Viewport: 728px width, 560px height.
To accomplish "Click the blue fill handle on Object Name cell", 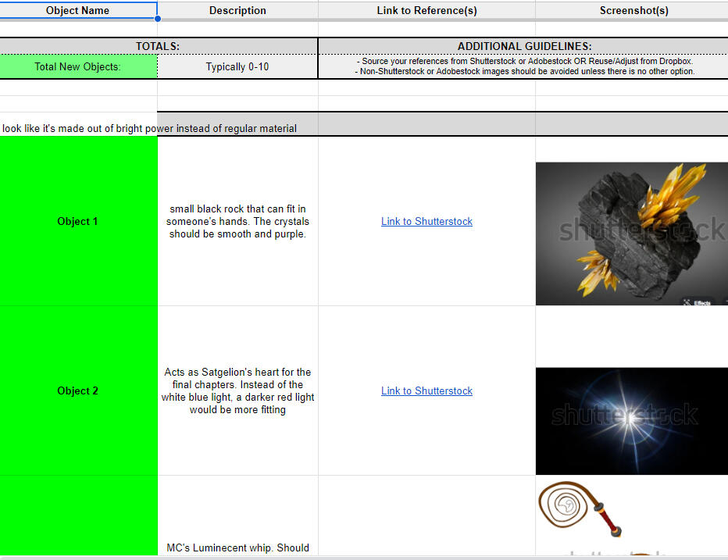I will (157, 18).
